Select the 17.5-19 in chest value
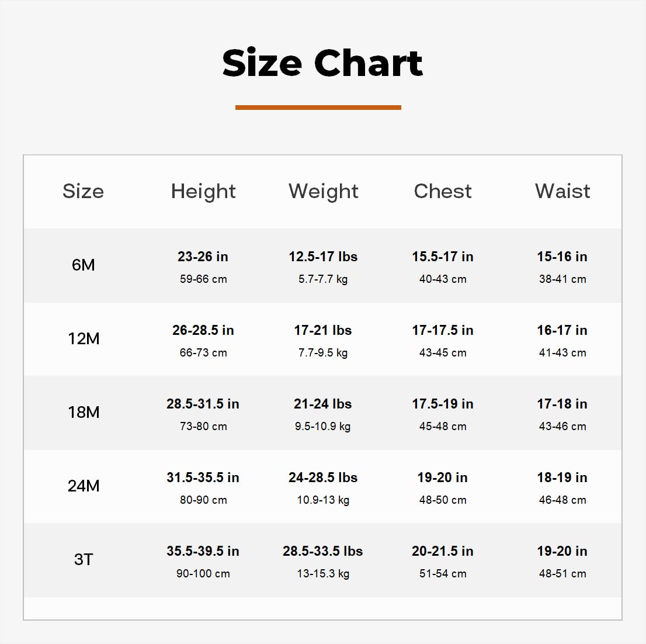 point(443,404)
